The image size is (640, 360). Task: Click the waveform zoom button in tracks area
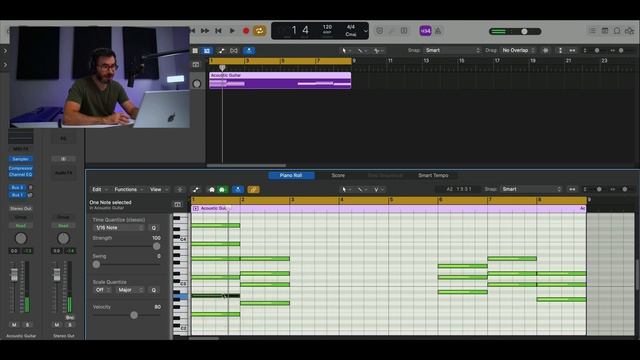(546, 50)
